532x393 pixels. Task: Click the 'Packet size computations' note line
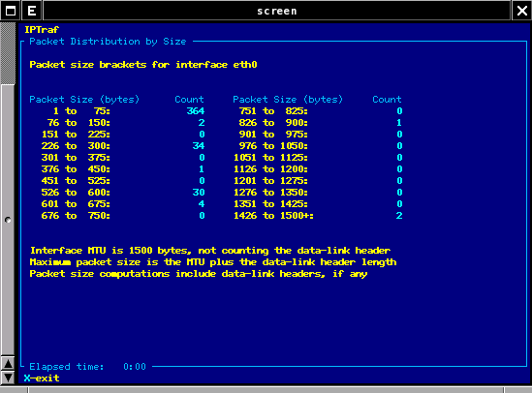pos(199,274)
